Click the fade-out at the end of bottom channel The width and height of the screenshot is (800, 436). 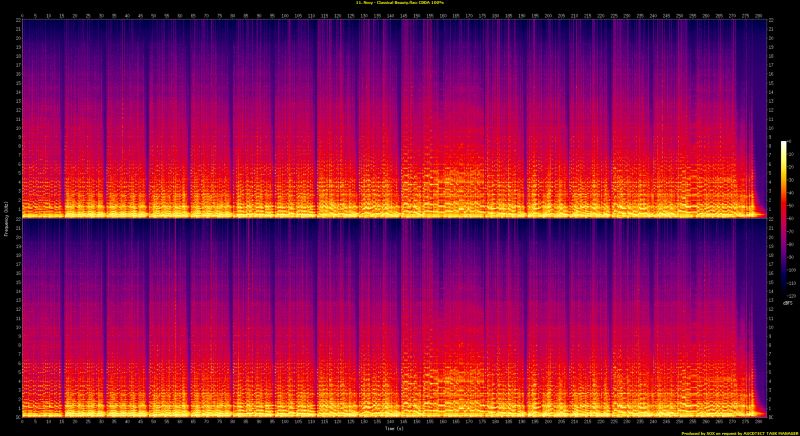[x=762, y=400]
